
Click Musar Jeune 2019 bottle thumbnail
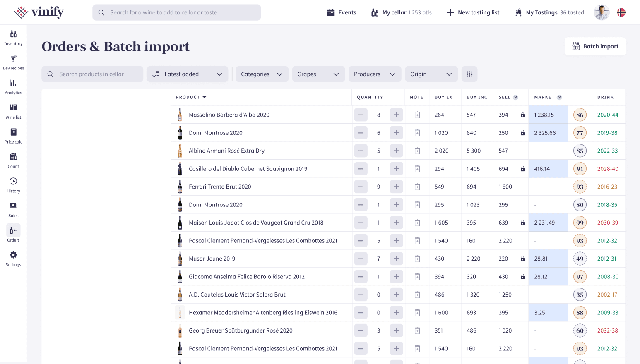180,259
